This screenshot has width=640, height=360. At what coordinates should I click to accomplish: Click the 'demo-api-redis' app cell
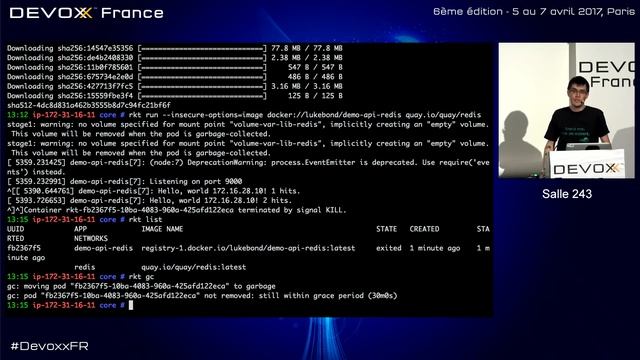click(x=103, y=248)
